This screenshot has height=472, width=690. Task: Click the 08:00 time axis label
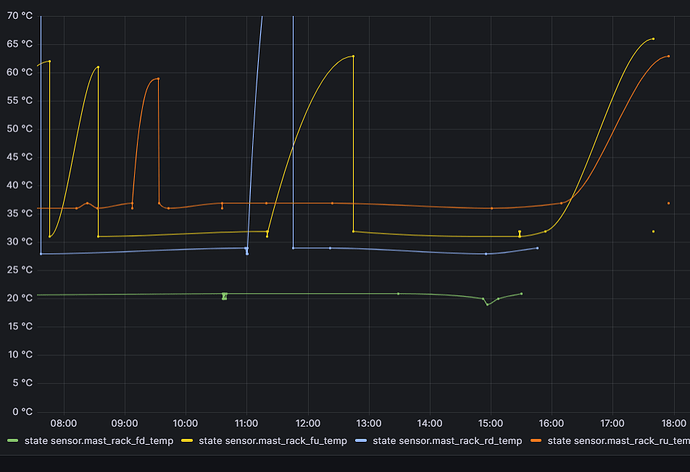(x=64, y=423)
